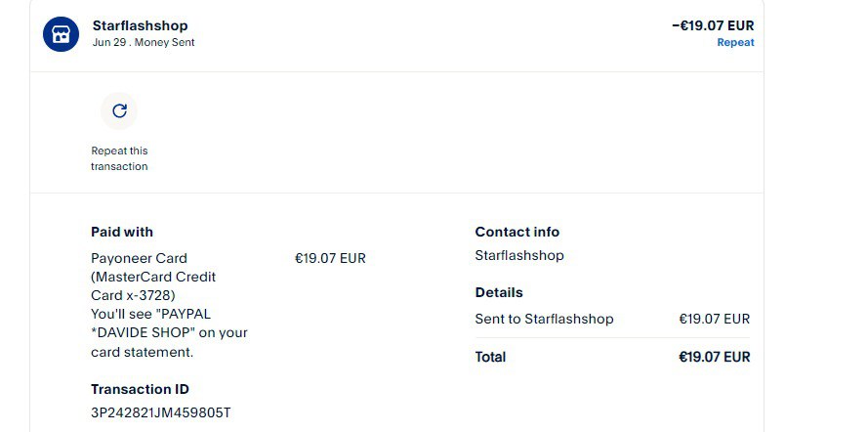Click the 'Total' label
This screenshot has width=868, height=432.
[490, 357]
